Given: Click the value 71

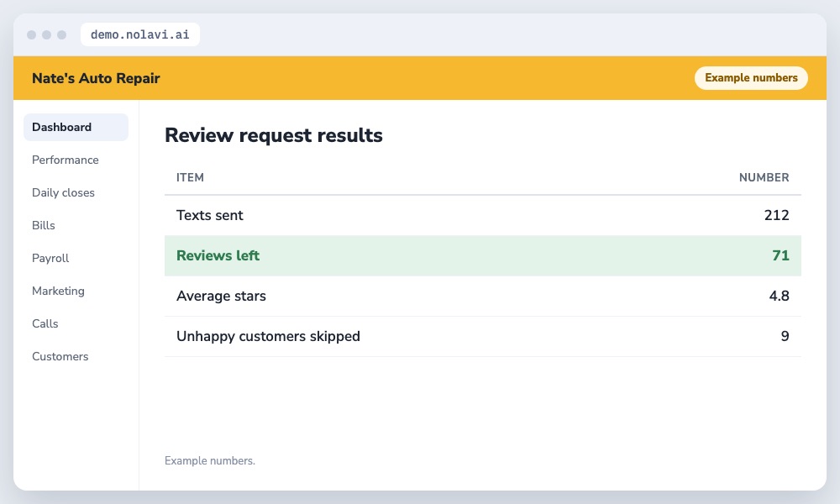Looking at the screenshot, I should 780,255.
